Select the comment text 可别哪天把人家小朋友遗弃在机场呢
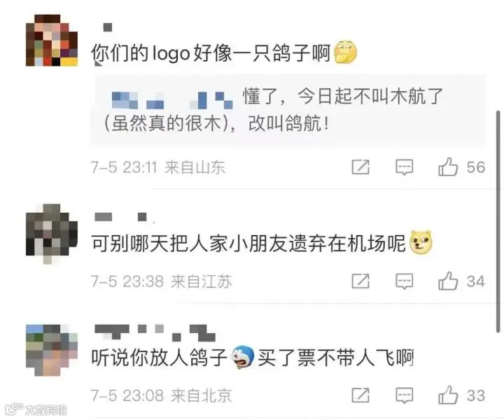 click(248, 244)
